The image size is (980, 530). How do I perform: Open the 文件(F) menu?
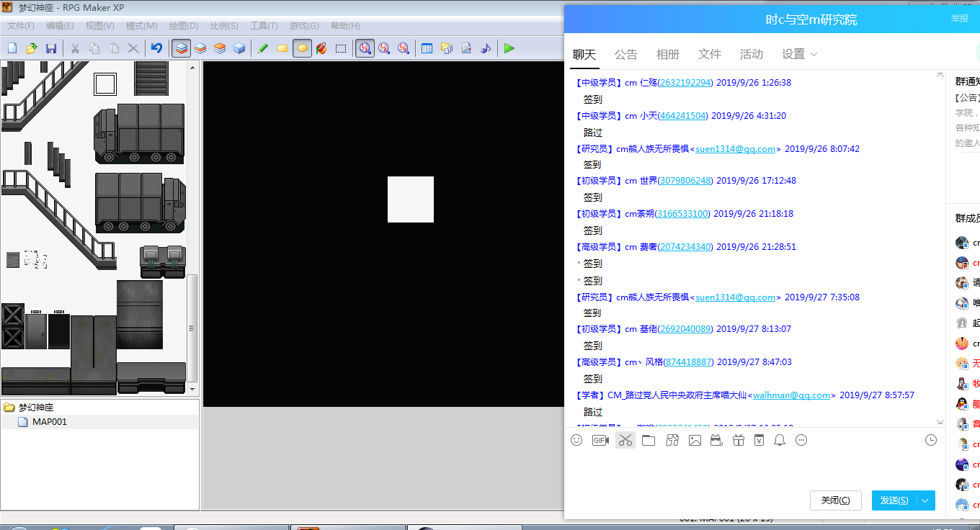tap(21, 26)
